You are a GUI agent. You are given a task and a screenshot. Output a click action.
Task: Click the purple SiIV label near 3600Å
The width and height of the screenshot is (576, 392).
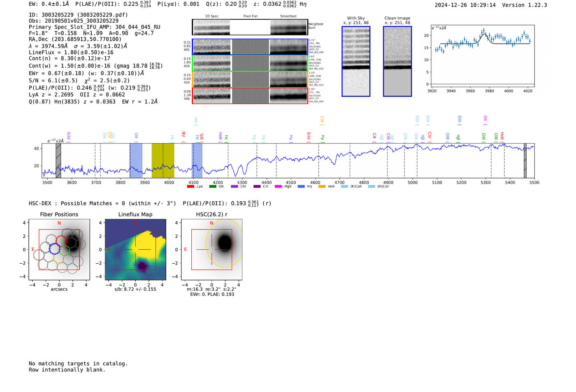click(68, 137)
